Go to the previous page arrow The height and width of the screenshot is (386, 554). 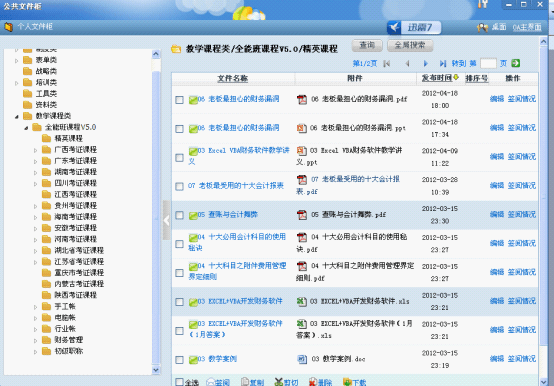(407, 64)
